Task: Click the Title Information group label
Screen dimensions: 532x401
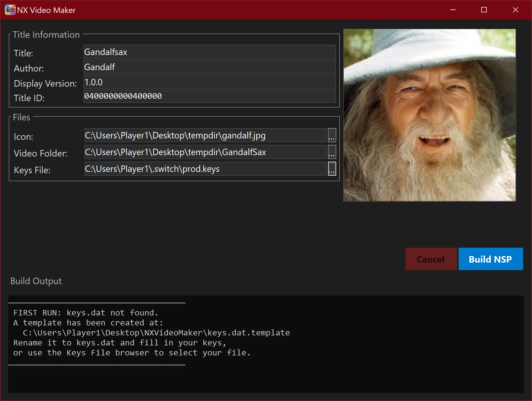Action: pos(46,35)
